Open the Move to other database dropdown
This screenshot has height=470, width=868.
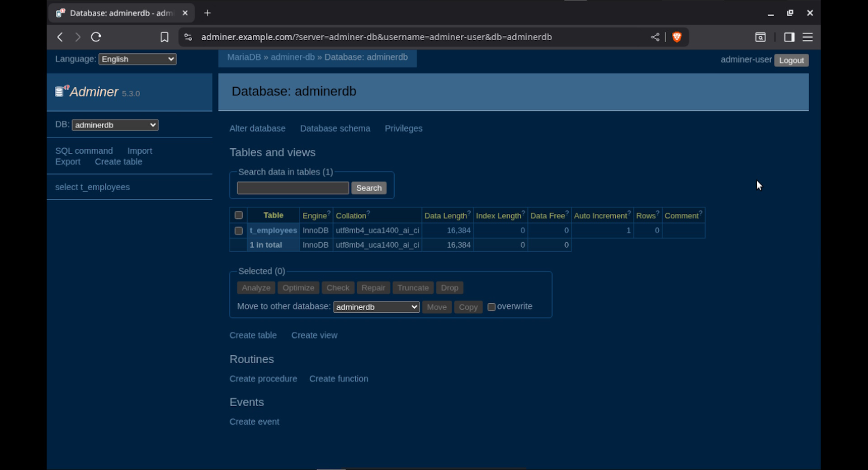coord(376,307)
